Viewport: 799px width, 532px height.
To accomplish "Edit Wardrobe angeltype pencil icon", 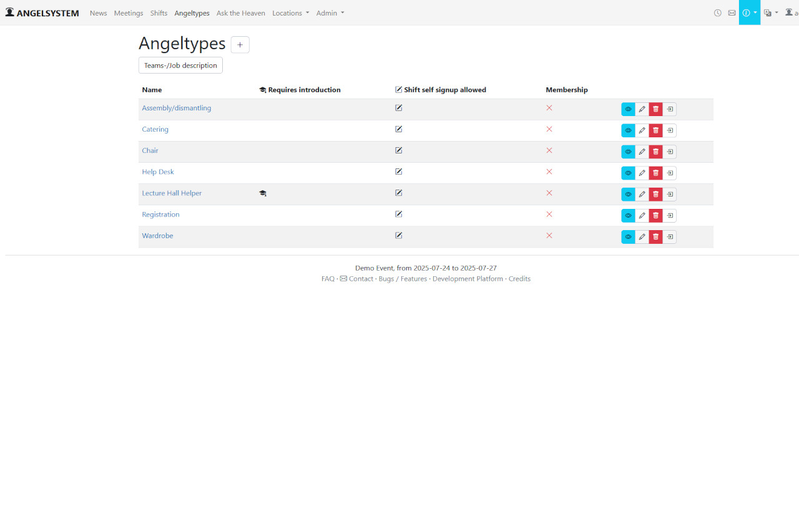I will [x=642, y=236].
